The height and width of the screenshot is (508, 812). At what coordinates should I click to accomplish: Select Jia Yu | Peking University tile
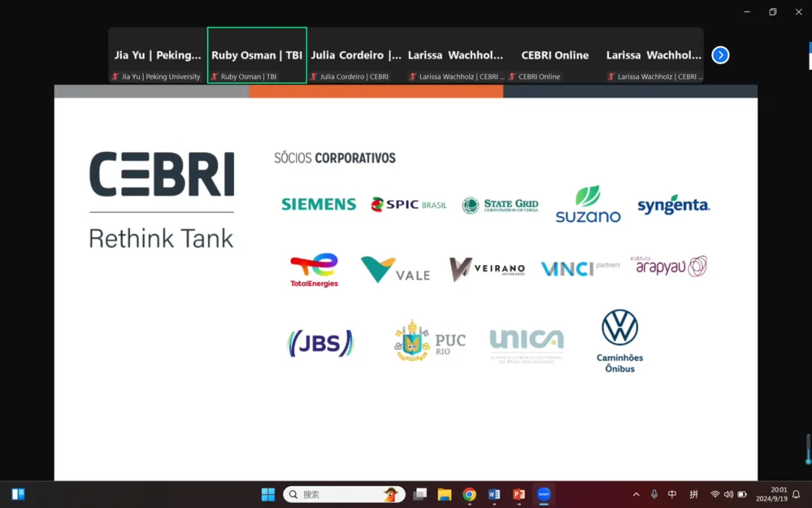coord(158,55)
